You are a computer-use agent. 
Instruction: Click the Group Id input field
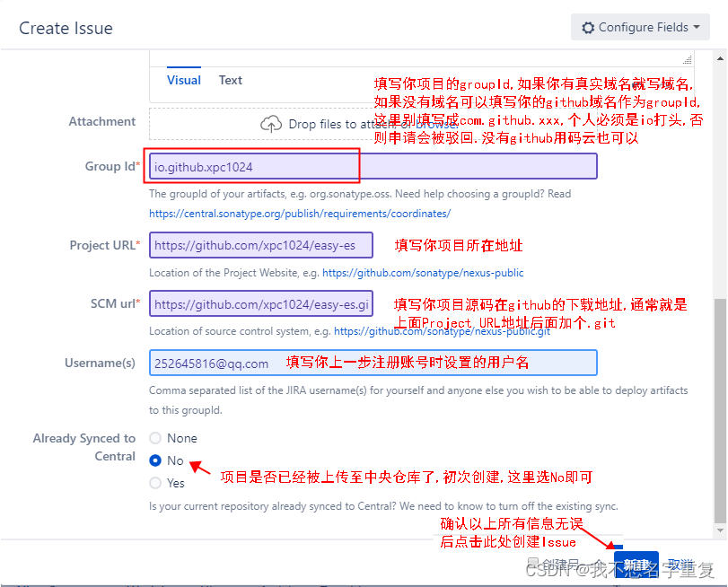(x=373, y=166)
